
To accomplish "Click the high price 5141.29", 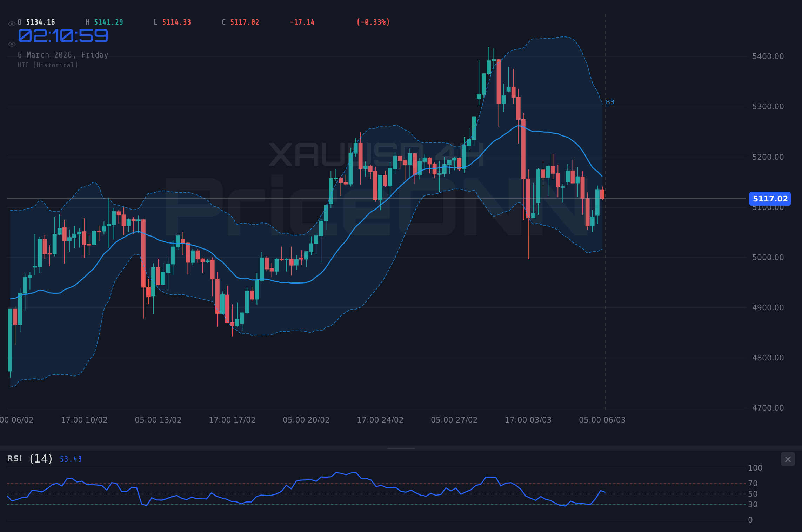I will point(109,22).
